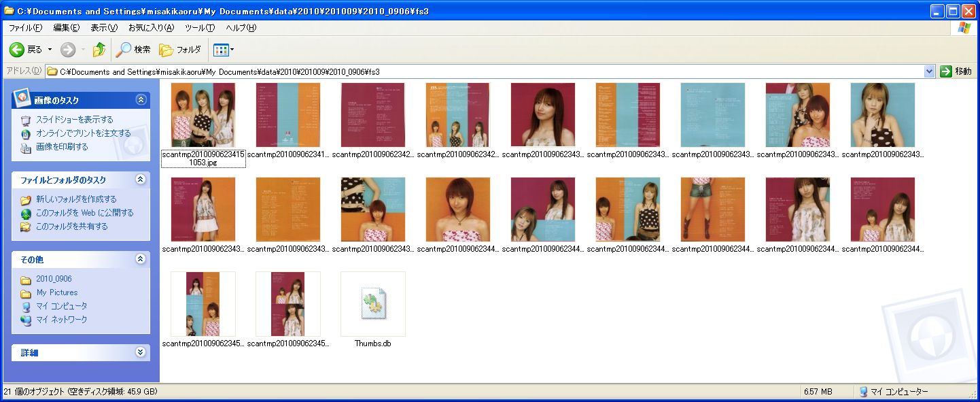Click the 画像のタスク header picture icon

pos(22,98)
